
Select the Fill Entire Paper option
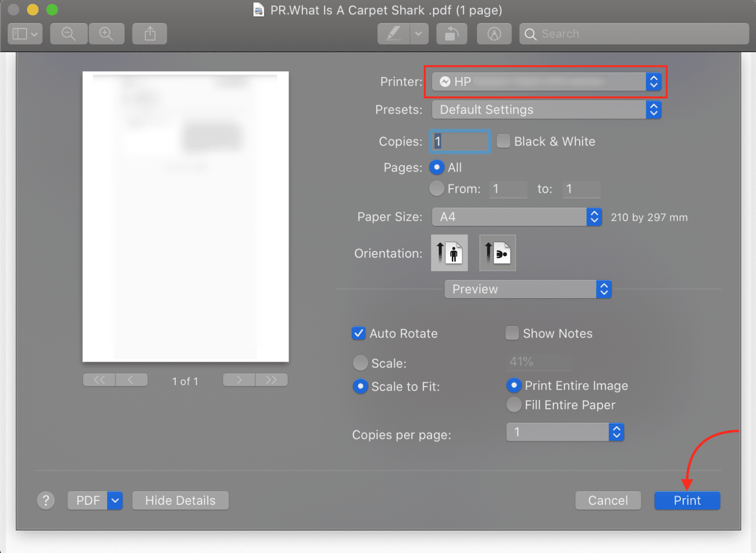(x=514, y=404)
